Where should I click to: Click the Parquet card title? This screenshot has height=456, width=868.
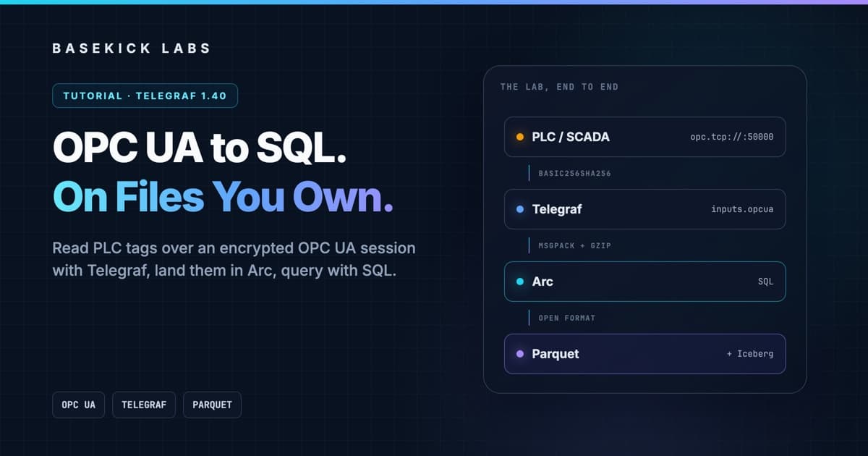tap(555, 354)
